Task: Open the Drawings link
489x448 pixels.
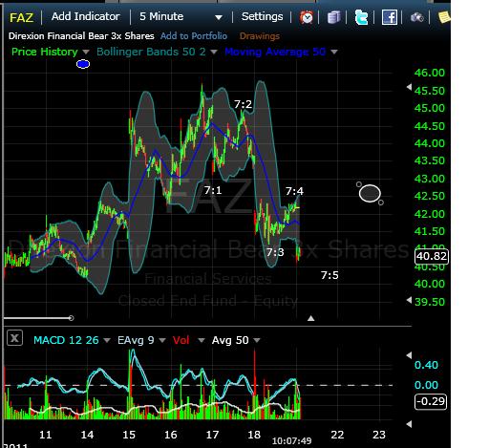Action: [260, 36]
